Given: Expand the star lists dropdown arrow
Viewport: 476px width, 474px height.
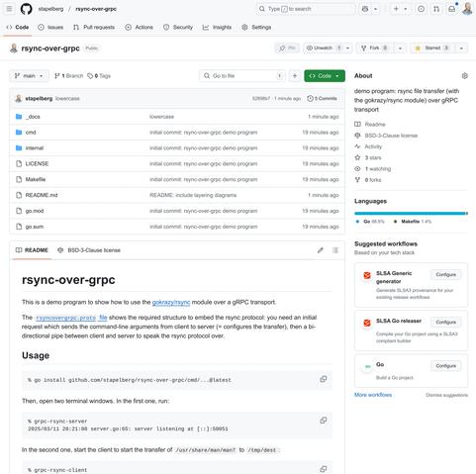Looking at the screenshot, I should point(461,48).
